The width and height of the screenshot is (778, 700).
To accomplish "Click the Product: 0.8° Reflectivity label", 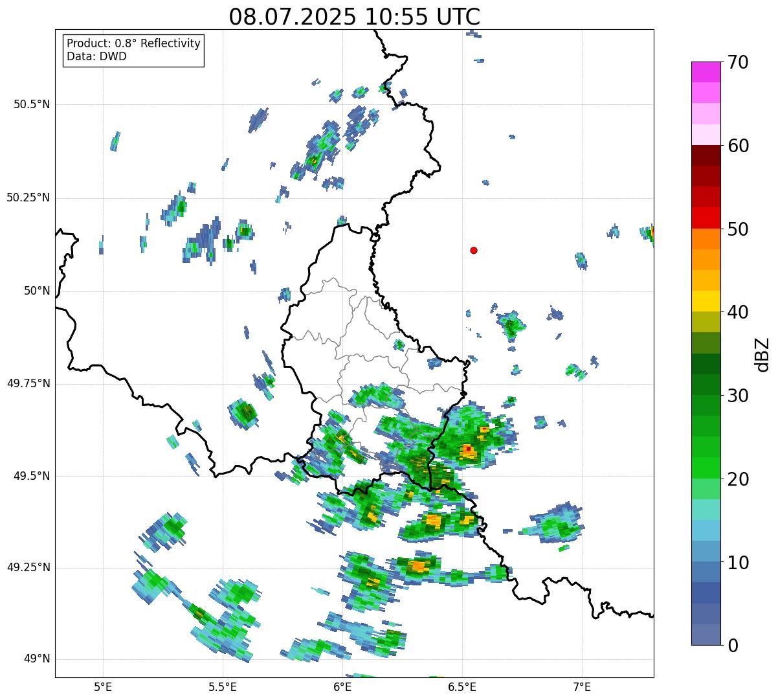I will point(134,43).
